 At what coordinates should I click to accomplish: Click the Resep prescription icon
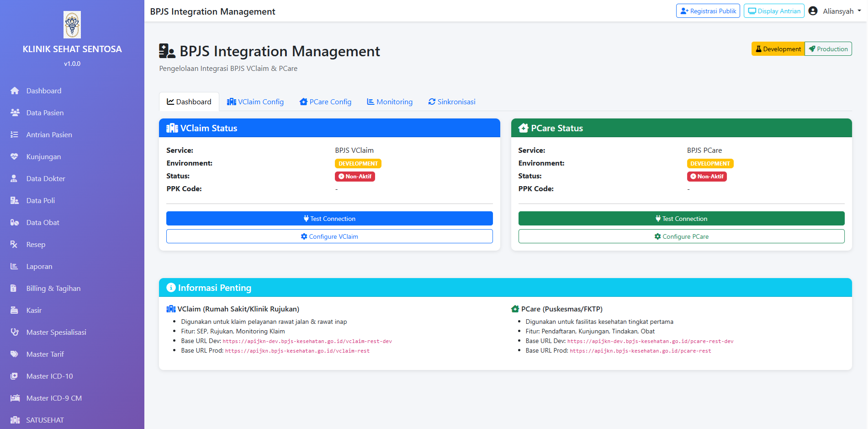click(14, 244)
